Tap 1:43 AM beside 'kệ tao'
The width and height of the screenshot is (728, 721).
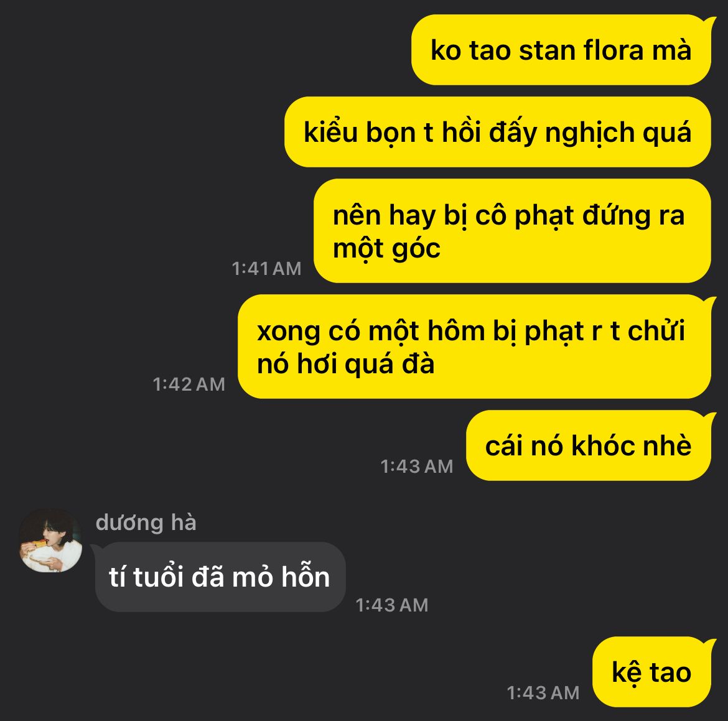click(543, 692)
